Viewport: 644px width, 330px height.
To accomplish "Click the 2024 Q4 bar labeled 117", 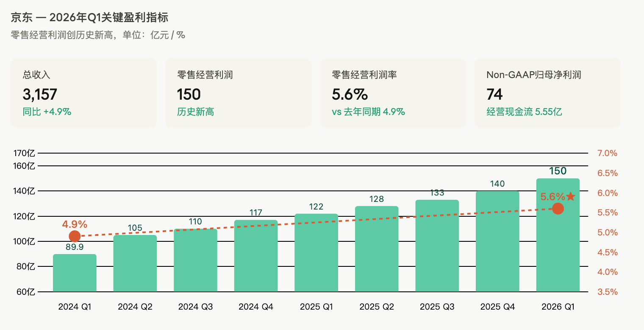I will click(256, 256).
